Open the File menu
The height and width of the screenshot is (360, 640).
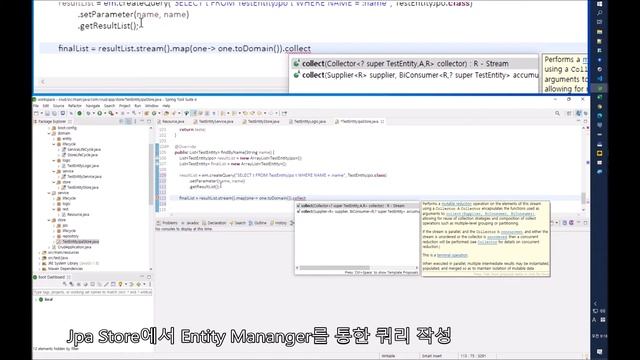point(36,106)
